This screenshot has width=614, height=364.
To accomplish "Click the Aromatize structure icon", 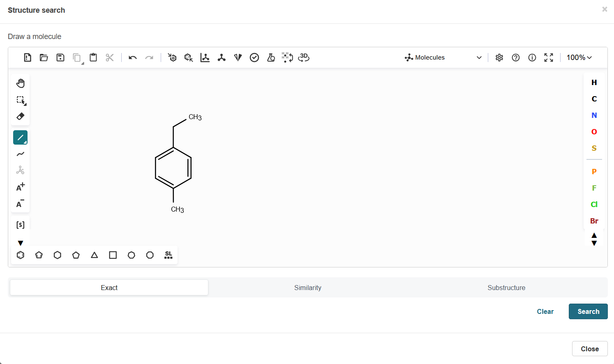I will pos(172,58).
